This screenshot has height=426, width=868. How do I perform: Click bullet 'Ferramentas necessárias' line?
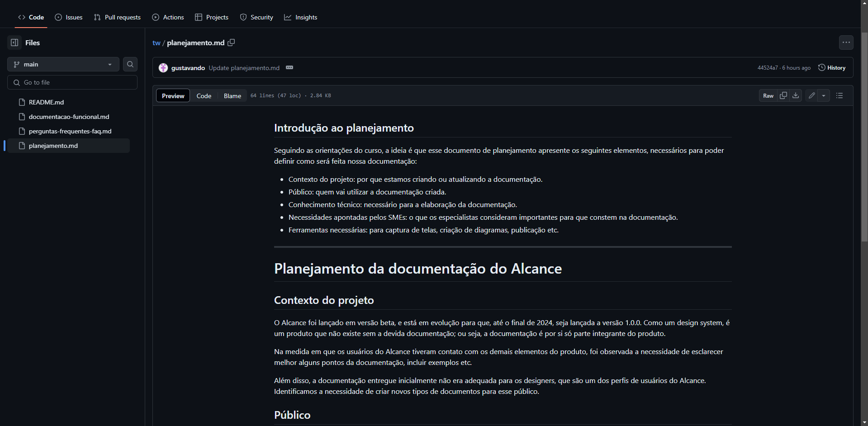point(423,230)
